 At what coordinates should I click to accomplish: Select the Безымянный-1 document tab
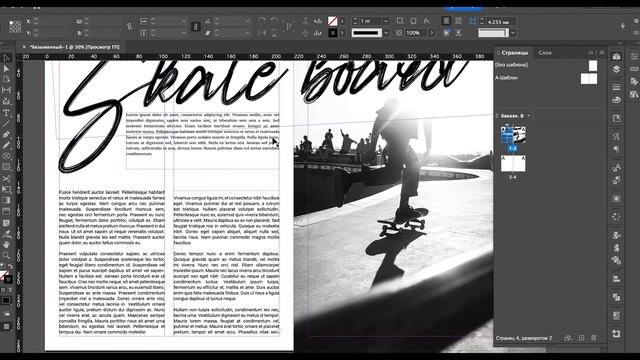75,47
